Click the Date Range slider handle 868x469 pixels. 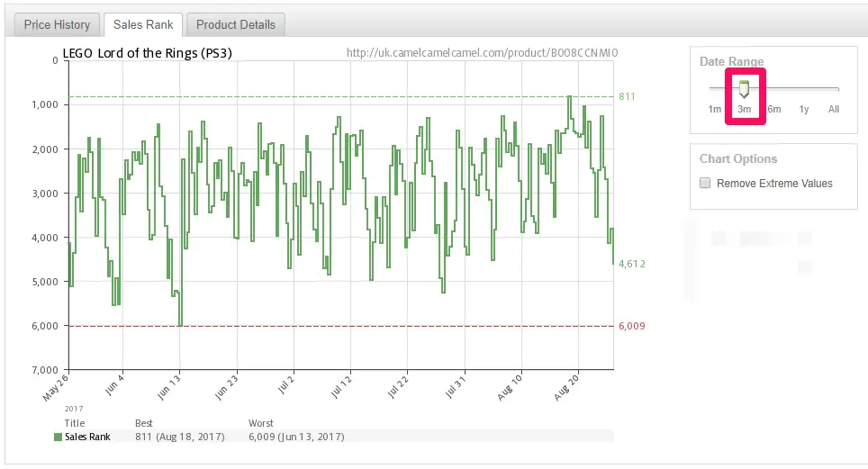pos(745,88)
